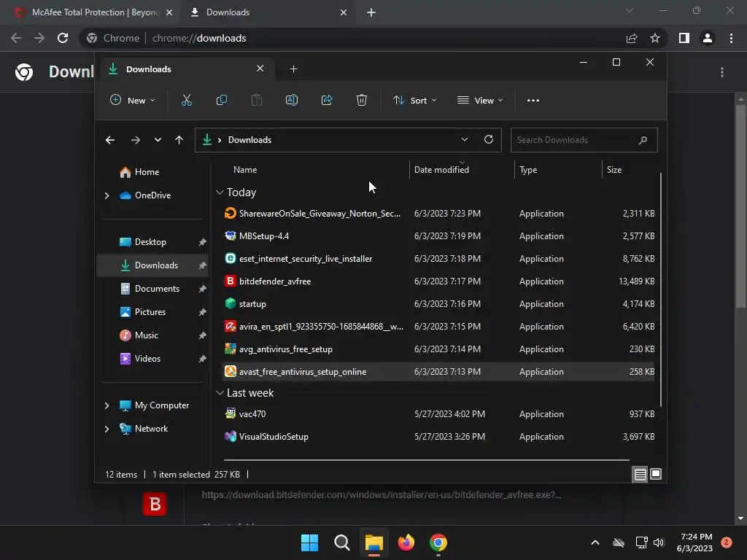Select the MBSetup-4.4 file icon

[230, 236]
